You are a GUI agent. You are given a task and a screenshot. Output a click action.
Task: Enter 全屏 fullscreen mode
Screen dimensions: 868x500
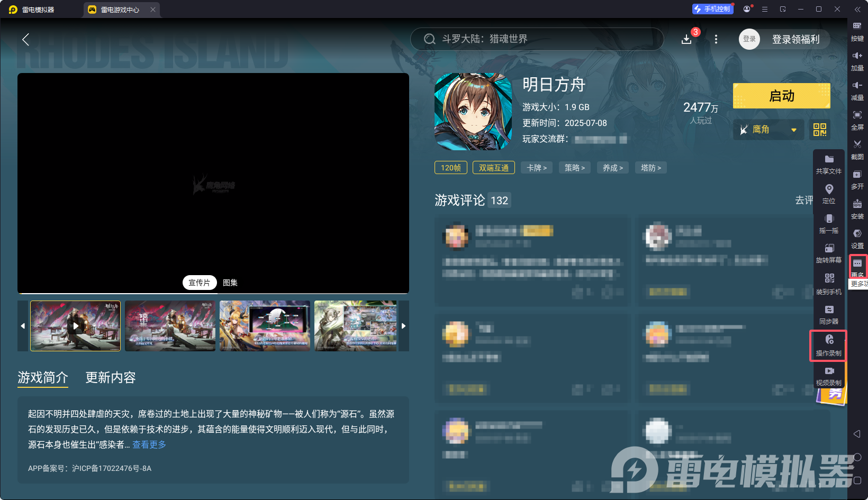tap(857, 120)
